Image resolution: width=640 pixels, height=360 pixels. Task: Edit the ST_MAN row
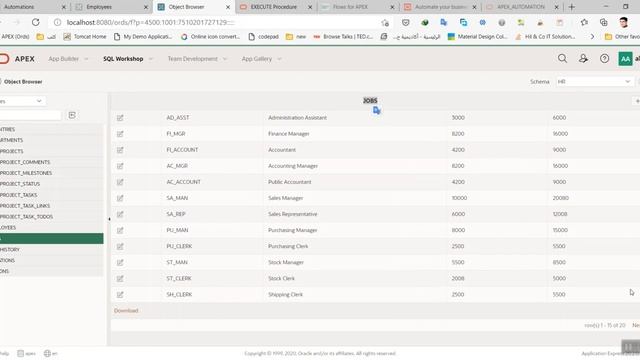pos(120,262)
